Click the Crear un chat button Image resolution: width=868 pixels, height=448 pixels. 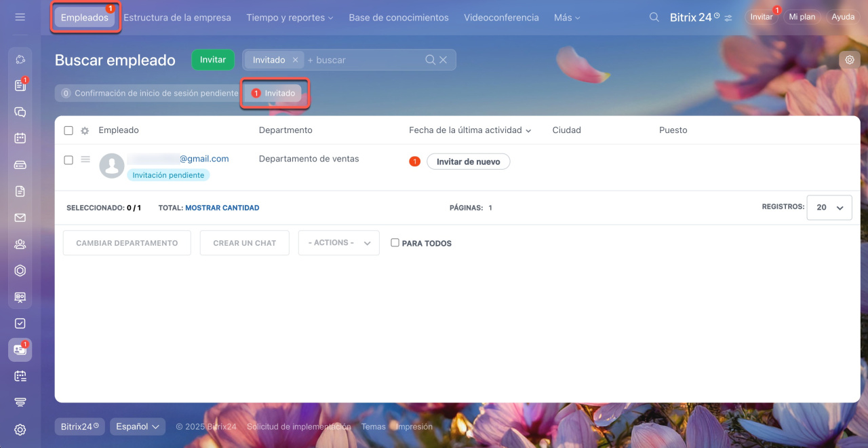245,243
